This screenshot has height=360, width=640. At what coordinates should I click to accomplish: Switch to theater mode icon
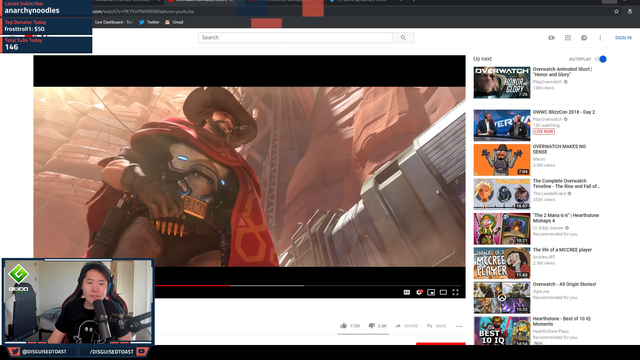click(x=443, y=292)
